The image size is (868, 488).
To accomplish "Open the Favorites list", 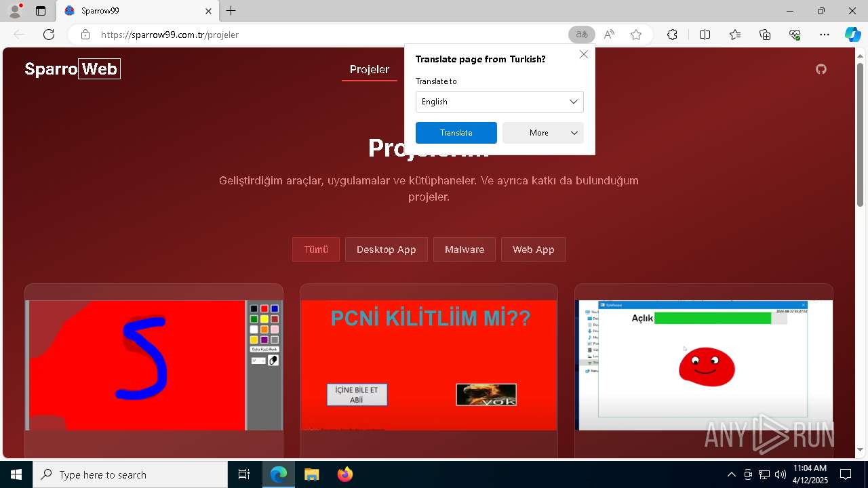I will [735, 35].
